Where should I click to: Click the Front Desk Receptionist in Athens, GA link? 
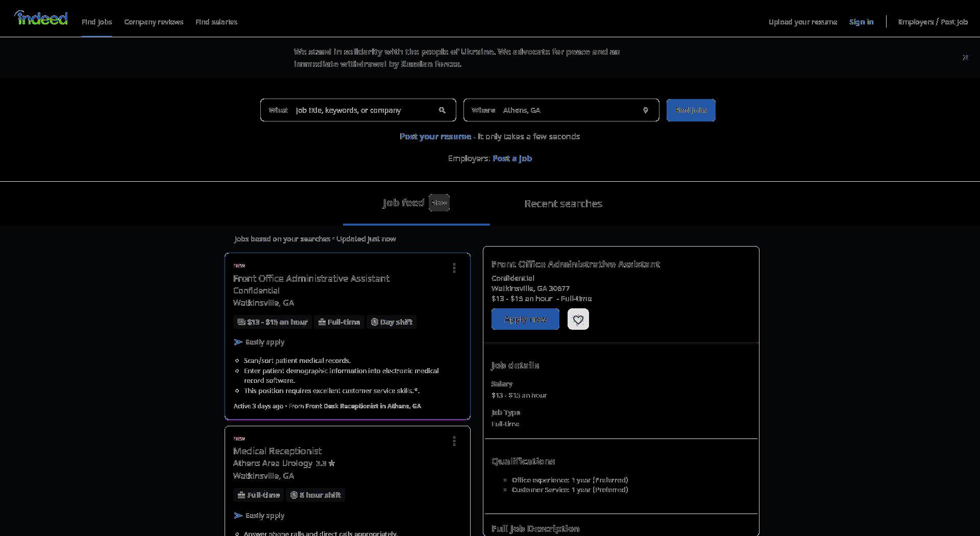363,406
